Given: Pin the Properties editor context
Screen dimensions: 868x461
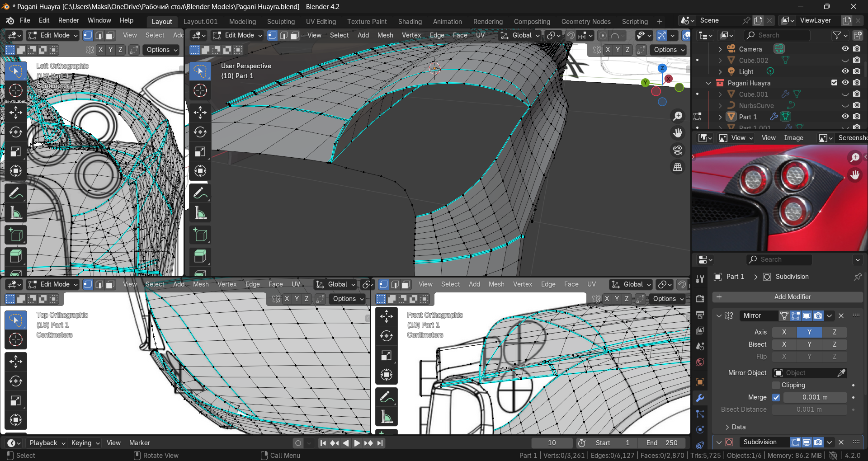Looking at the screenshot, I should 858,277.
